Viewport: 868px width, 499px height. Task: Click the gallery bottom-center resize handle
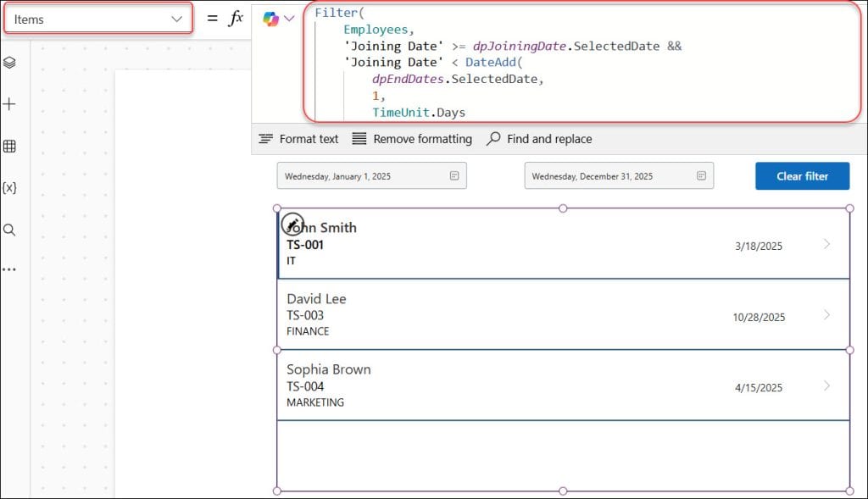click(x=563, y=491)
